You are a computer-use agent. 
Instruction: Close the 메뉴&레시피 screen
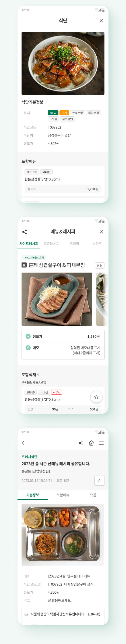(101, 232)
